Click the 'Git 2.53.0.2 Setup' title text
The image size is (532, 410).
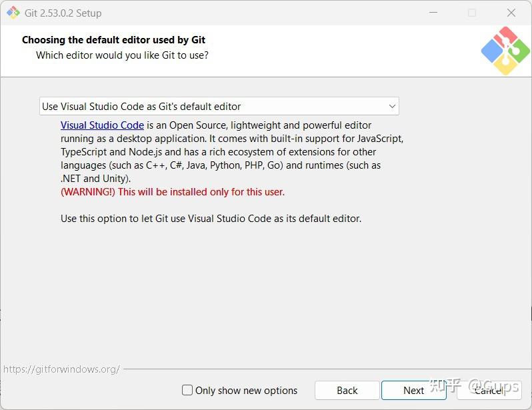[x=63, y=13]
